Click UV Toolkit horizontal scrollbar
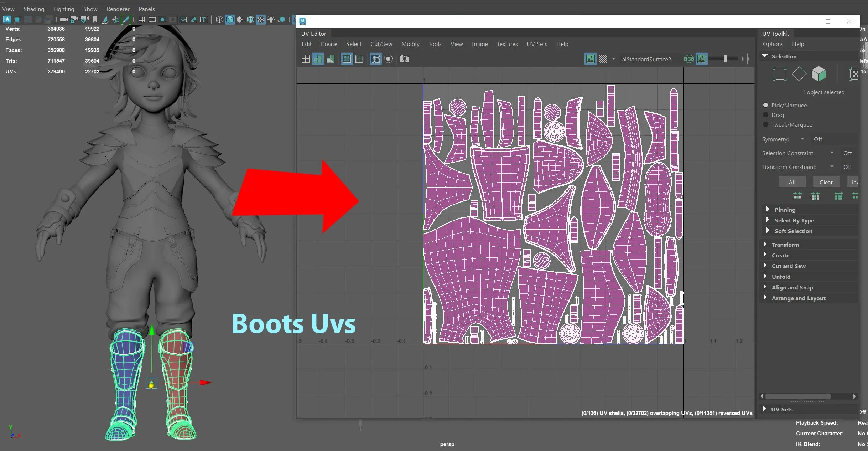This screenshot has height=451, width=868. click(x=798, y=396)
